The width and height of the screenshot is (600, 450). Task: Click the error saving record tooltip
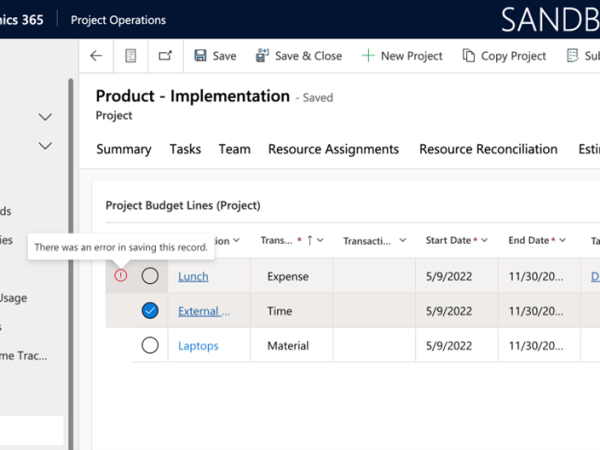(121, 247)
